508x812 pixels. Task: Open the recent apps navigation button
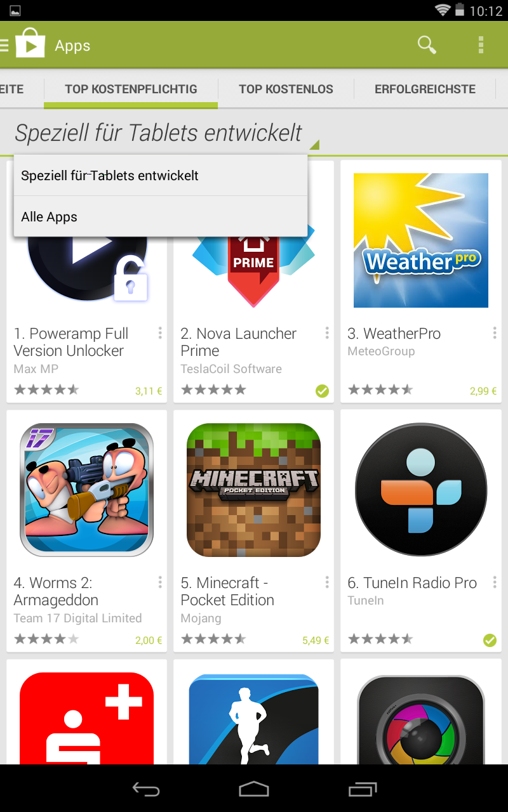point(363,789)
